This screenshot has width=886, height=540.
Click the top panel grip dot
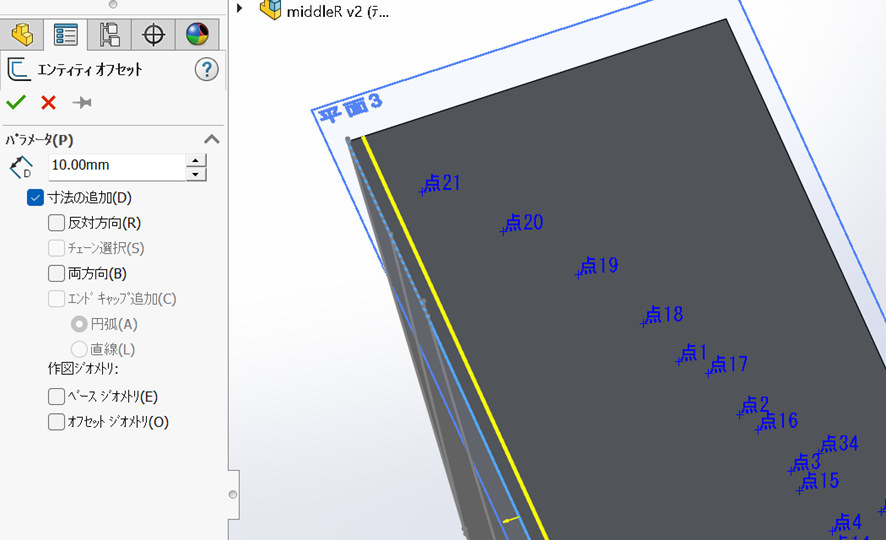click(113, 5)
